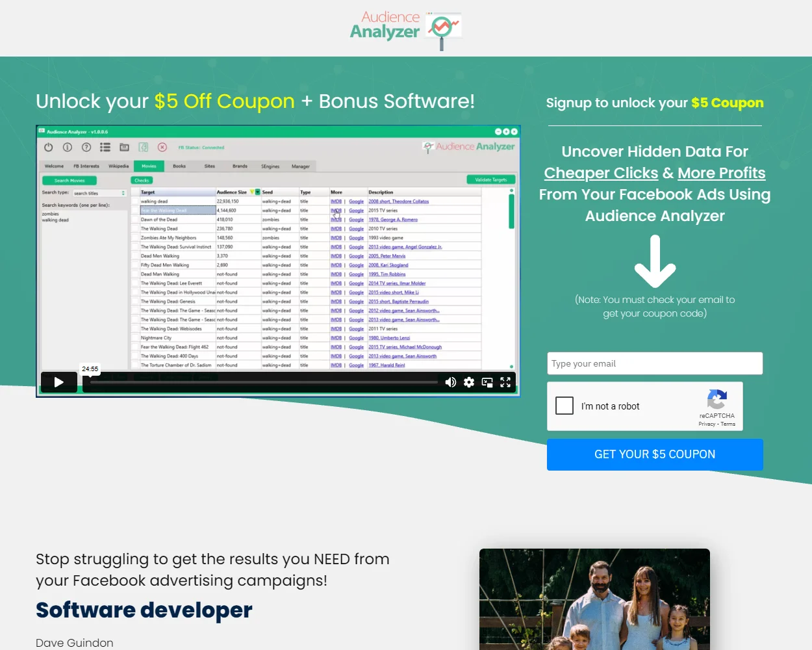Viewport: 812px width, 650px height.
Task: Open the help question-mark icon in the app
Action: coord(86,147)
